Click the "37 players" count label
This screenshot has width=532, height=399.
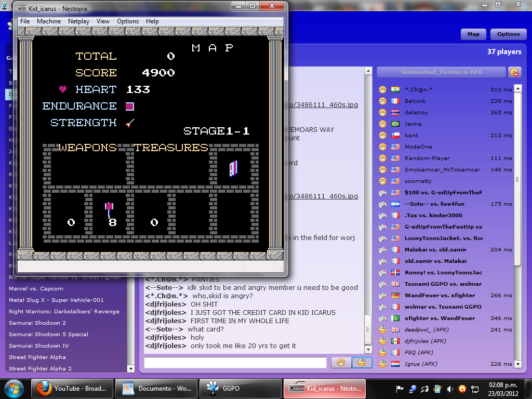click(504, 52)
